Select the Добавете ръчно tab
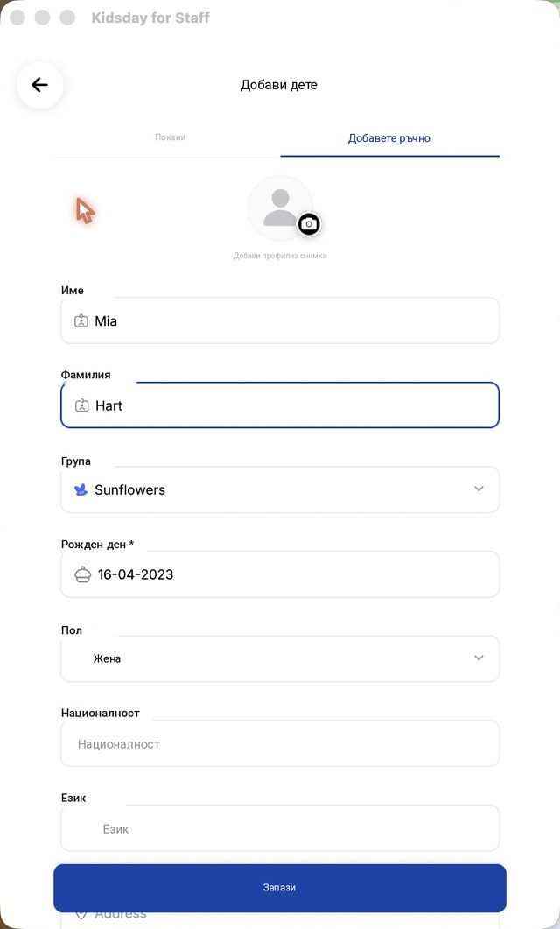The width and height of the screenshot is (560, 929). (389, 138)
